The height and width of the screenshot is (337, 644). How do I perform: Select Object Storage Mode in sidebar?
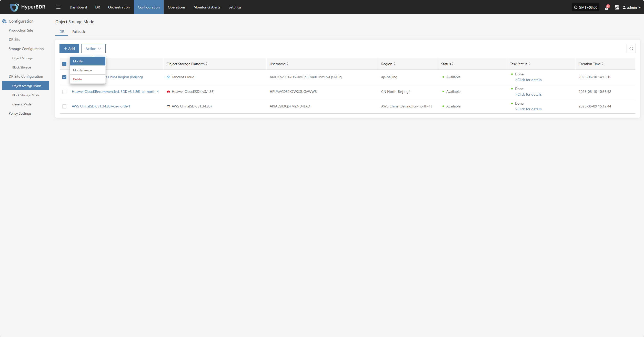click(x=26, y=86)
